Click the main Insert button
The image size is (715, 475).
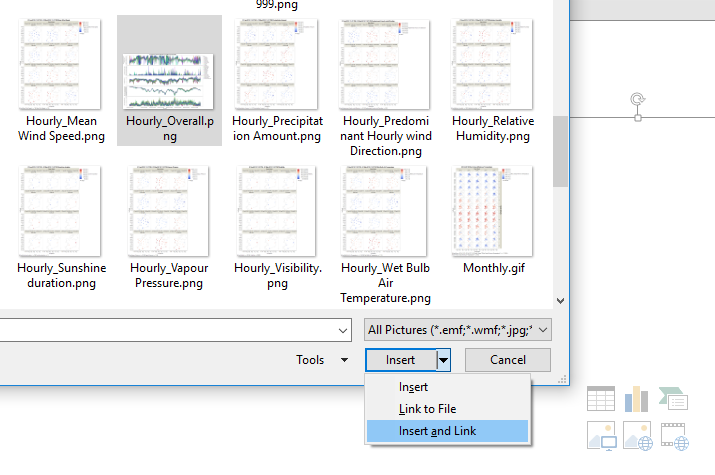[401, 360]
